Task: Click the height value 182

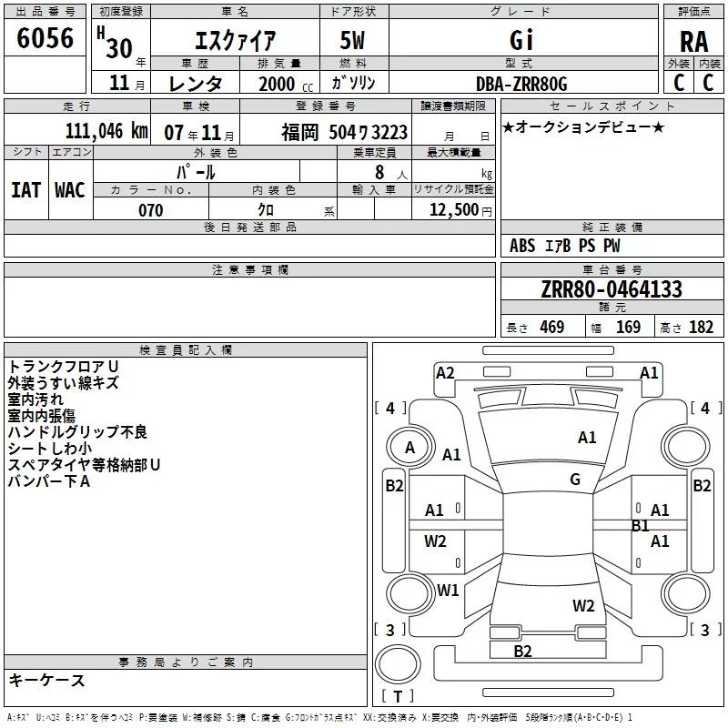Action: 701,327
